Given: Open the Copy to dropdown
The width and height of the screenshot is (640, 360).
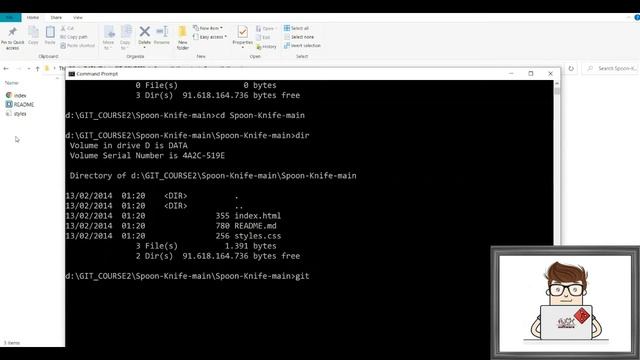Looking at the screenshot, I should point(125,38).
